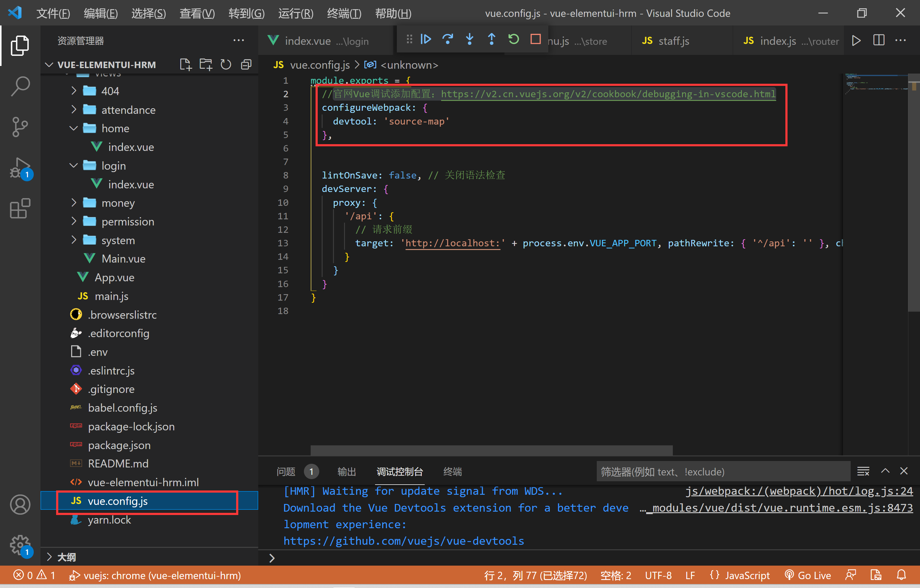The height and width of the screenshot is (588, 920).
Task: Switch to the 输出 output tab
Action: (347, 471)
